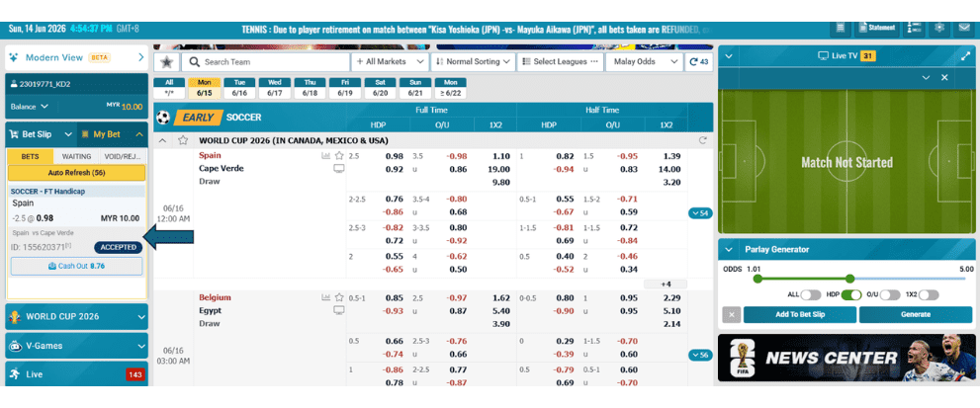This screenshot has height=408, width=980.
Task: Select the Mon ≥ 6/22 date tab
Action: (450, 88)
